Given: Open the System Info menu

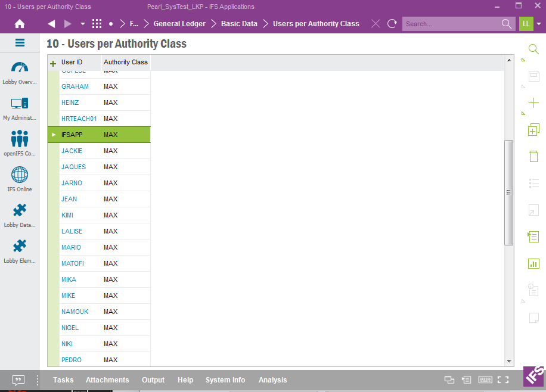Looking at the screenshot, I should pyautogui.click(x=225, y=380).
